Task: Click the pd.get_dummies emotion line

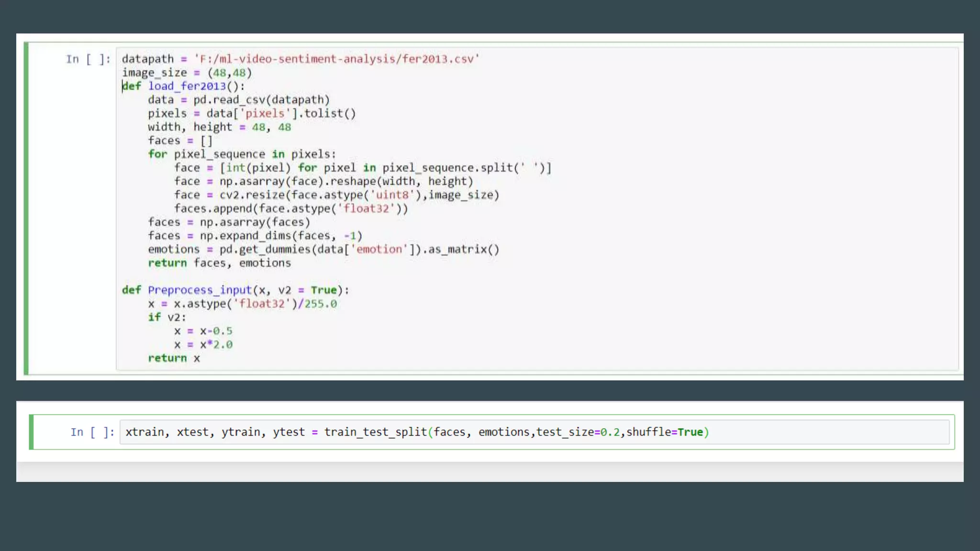Action: [323, 250]
